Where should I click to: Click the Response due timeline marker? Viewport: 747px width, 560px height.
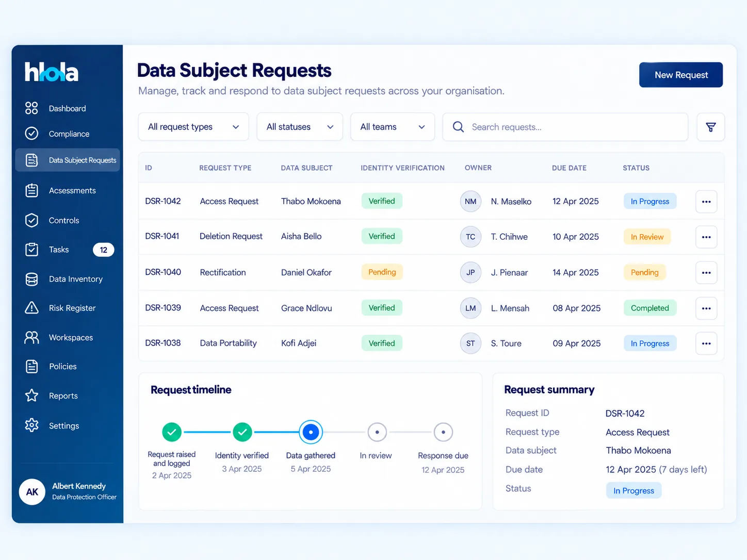tap(443, 432)
